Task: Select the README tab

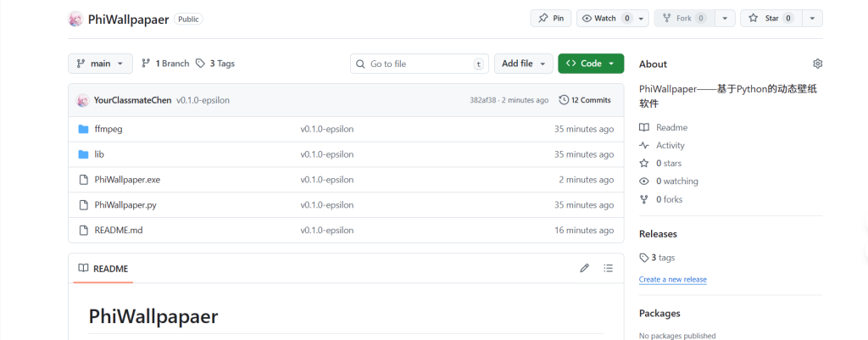Action: pos(103,269)
